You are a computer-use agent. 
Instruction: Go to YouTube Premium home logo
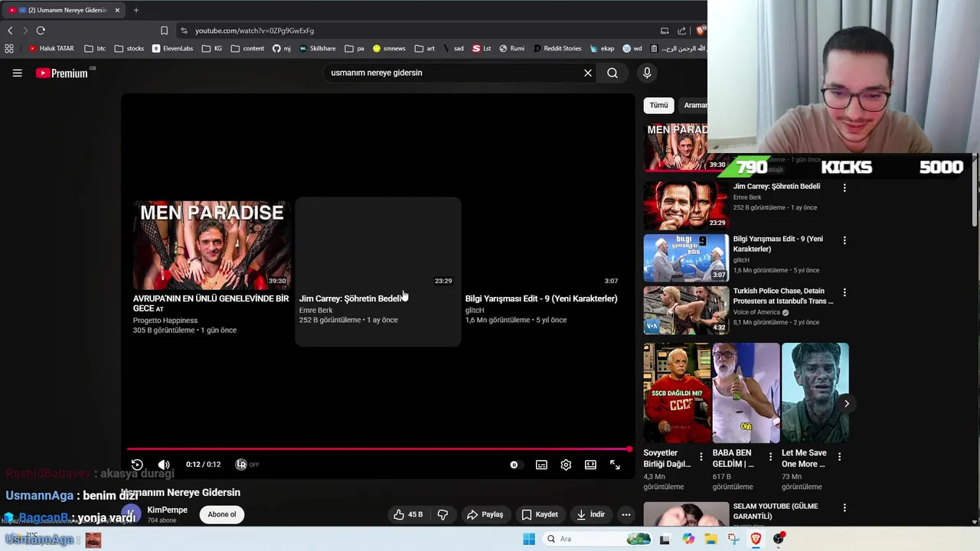click(62, 73)
